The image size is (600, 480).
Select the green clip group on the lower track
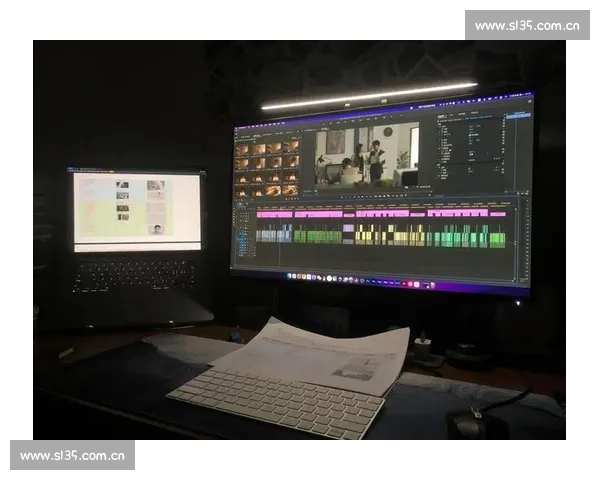pos(316,237)
